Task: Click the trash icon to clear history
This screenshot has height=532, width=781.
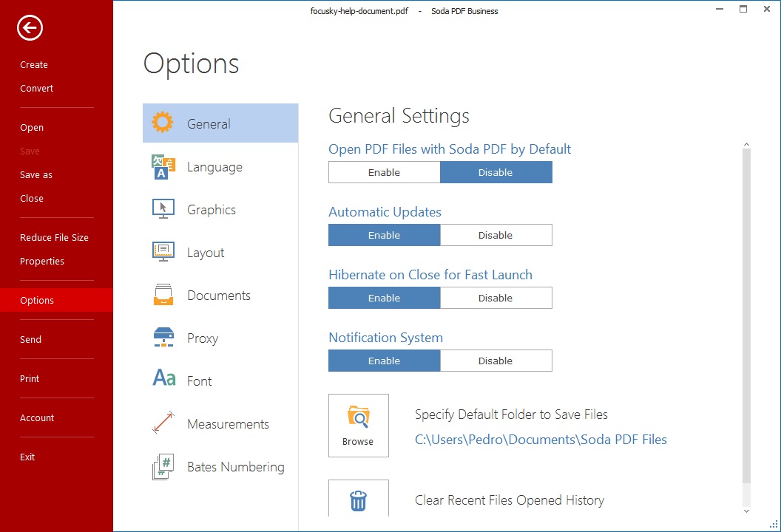Action: point(358,499)
